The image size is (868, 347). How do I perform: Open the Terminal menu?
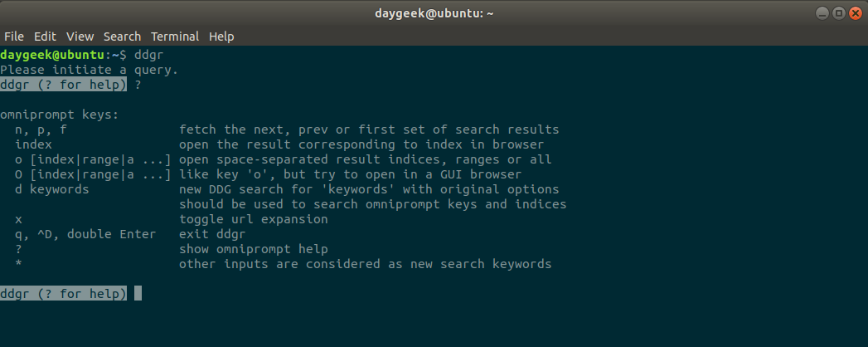(174, 37)
